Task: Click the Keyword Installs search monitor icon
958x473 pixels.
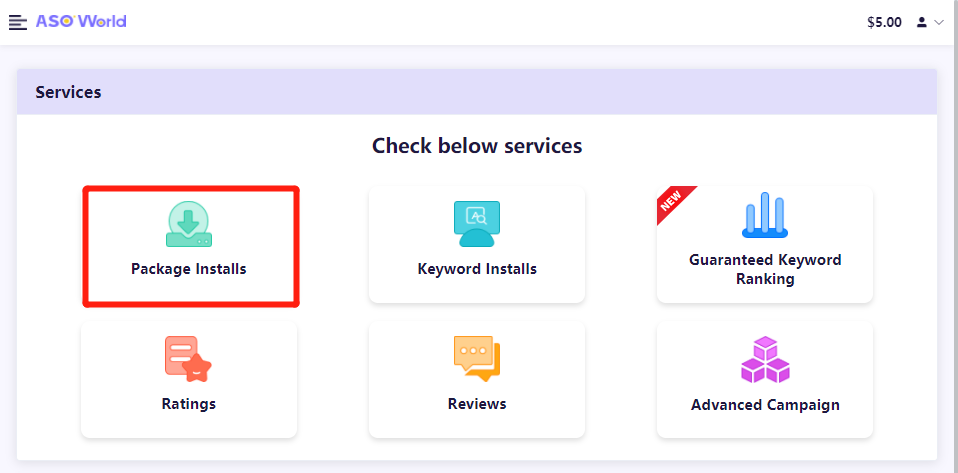Action: click(477, 224)
